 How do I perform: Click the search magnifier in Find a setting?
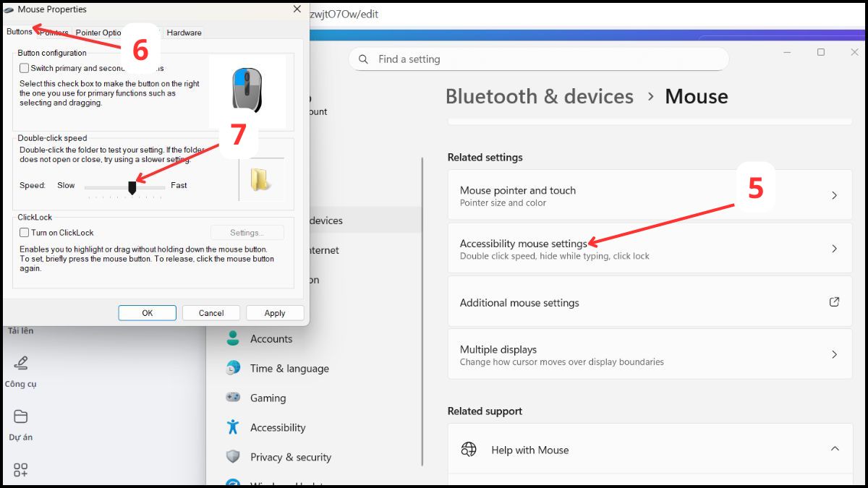coord(363,59)
